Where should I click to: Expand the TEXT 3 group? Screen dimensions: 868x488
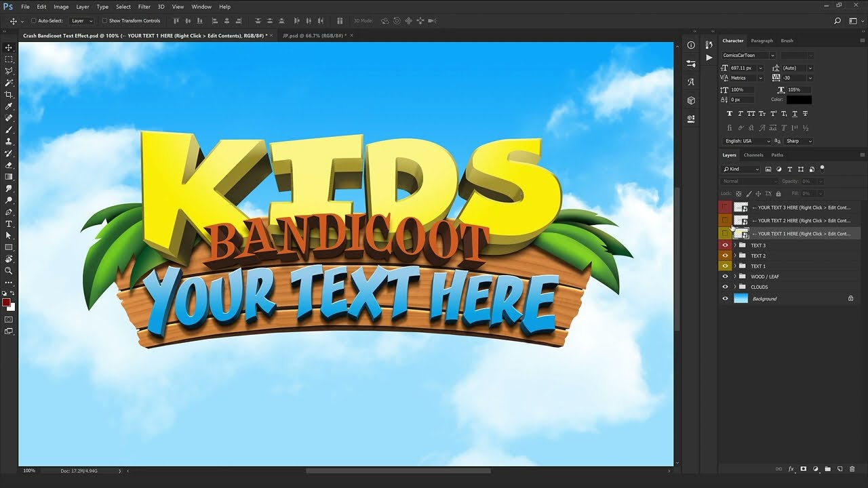735,245
